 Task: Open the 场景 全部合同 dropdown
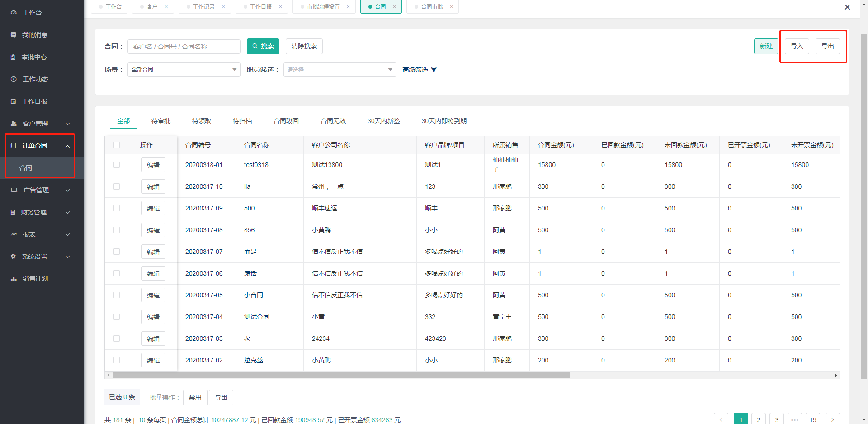(184, 70)
